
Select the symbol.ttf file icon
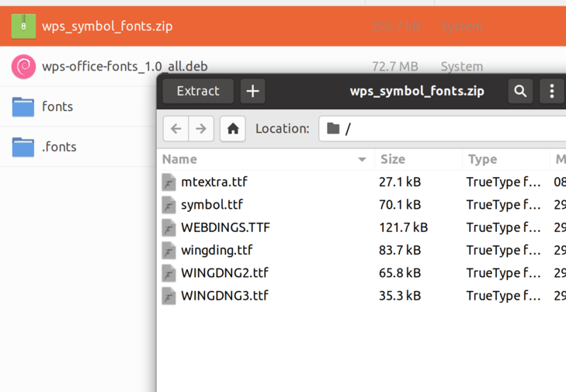(x=169, y=205)
